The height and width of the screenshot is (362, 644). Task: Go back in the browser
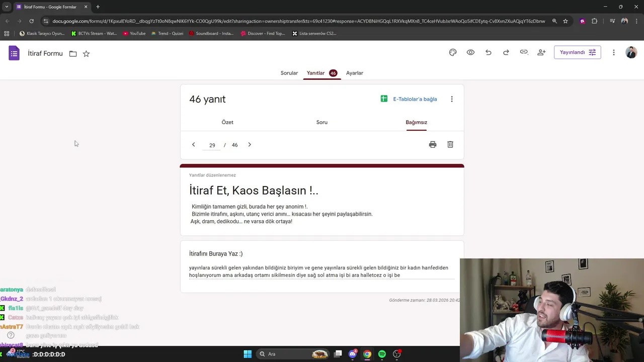[x=7, y=21]
